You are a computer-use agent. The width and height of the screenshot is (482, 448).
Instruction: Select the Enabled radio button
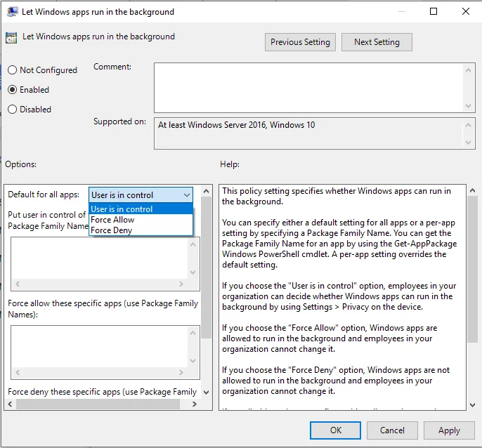pos(12,90)
